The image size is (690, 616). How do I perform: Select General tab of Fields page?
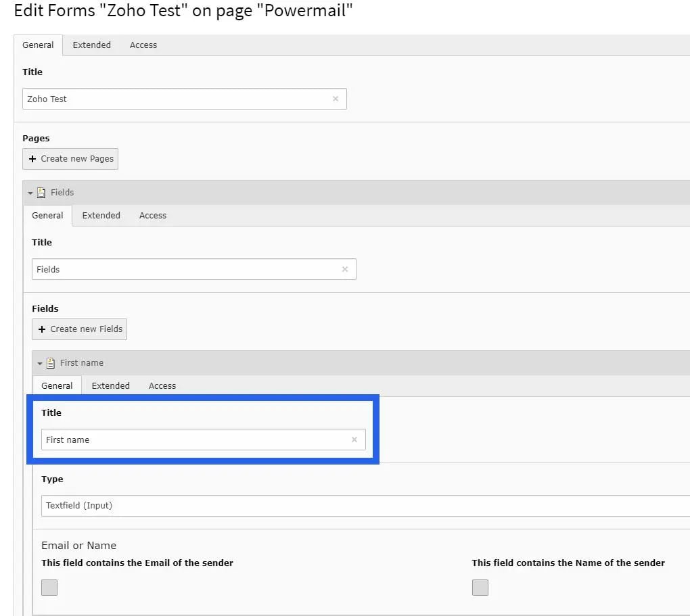point(47,216)
